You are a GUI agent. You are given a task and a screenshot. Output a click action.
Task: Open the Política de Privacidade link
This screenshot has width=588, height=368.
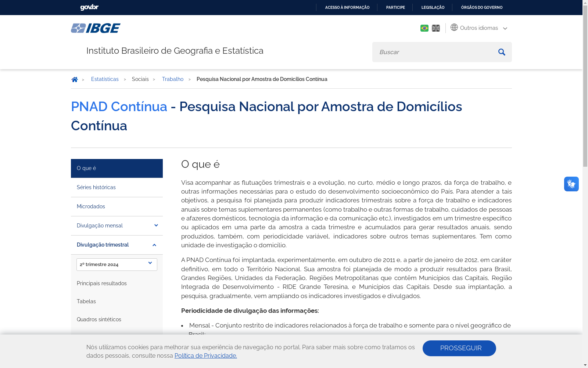(x=206, y=355)
